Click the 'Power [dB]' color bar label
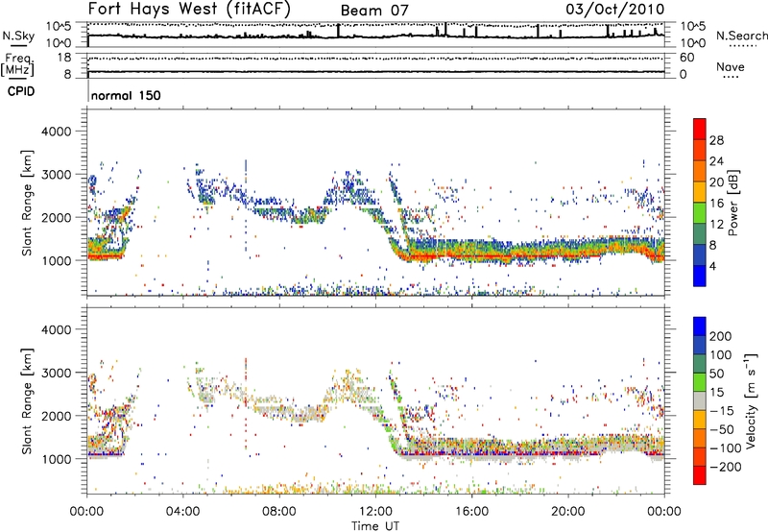Viewport: 768px width, 532px height. (x=733, y=203)
